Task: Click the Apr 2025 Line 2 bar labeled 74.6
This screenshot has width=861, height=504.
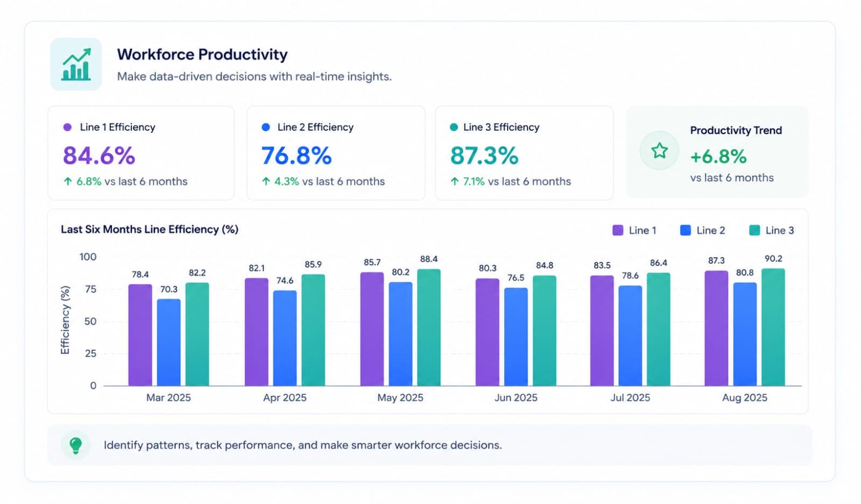Action: pyautogui.click(x=285, y=338)
